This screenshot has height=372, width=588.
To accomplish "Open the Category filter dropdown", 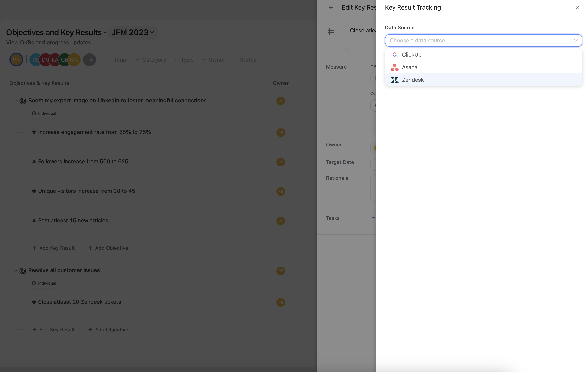I will [151, 60].
